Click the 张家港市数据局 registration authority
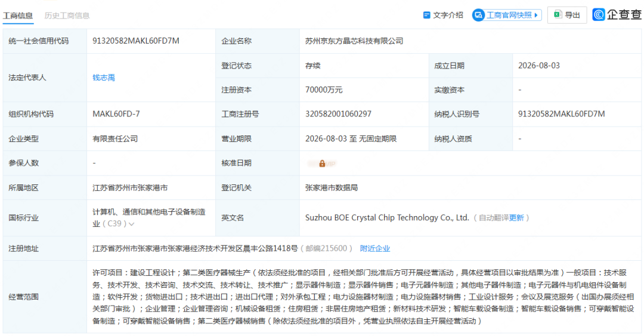The height and width of the screenshot is (336, 644). 332,188
